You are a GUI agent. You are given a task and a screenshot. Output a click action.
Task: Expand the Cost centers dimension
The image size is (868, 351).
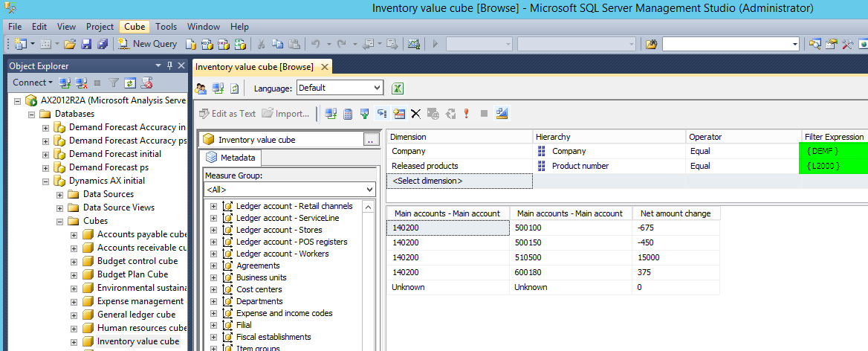pyautogui.click(x=214, y=289)
